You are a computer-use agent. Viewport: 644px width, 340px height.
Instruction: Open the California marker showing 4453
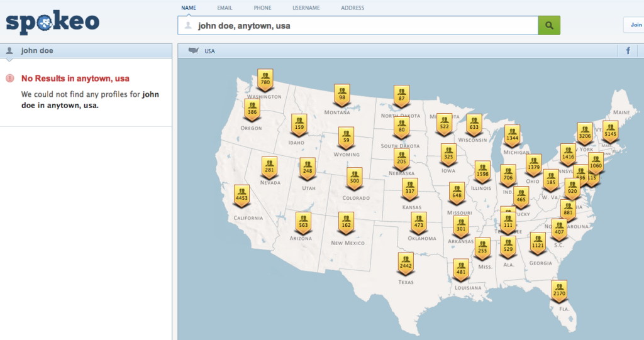click(241, 196)
